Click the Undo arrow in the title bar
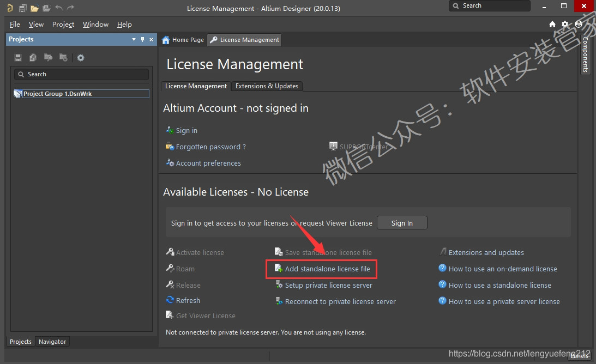Screen dimensions: 596x364 [58, 8]
